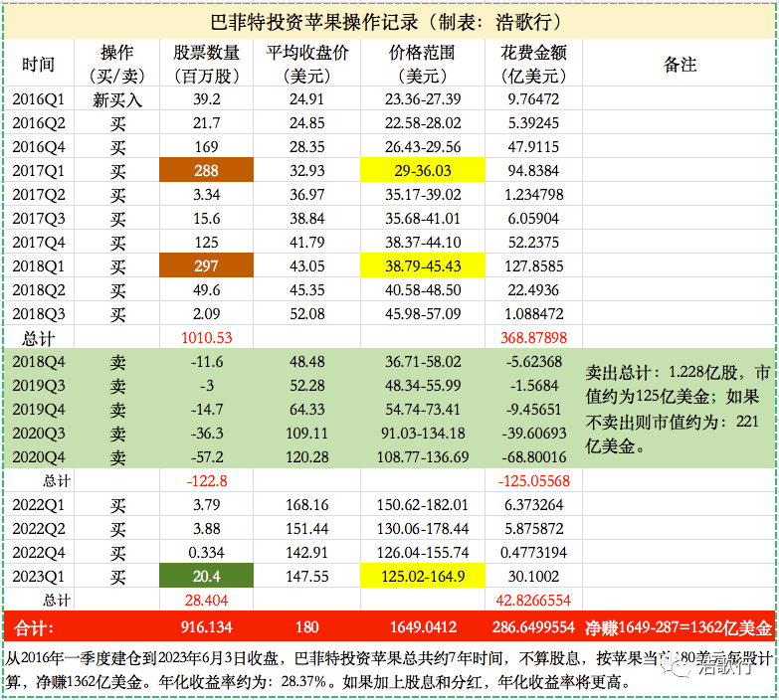Click price range 23.36-27.39

pyautogui.click(x=423, y=98)
